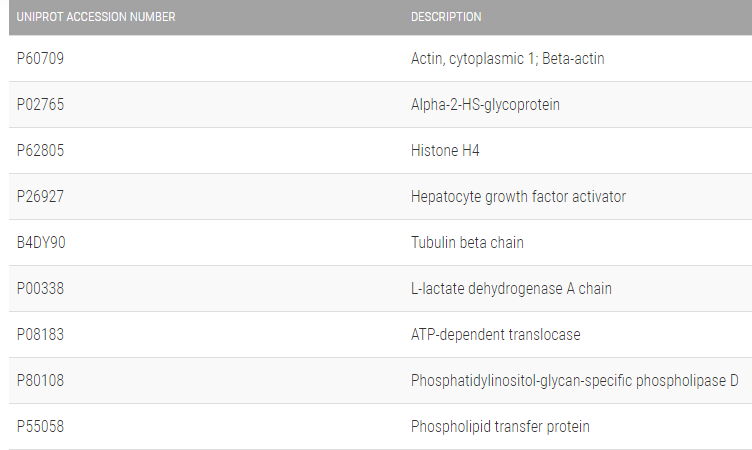Screen dimensions: 752x450
Task: Click the Actin, cytoplasmic 1; Beta-actin description
Action: coord(507,59)
